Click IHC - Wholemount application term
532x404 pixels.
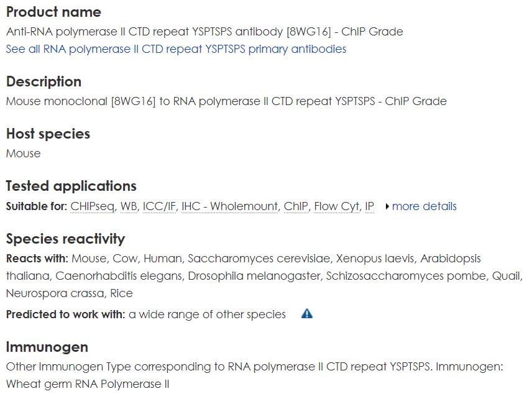[x=230, y=206]
